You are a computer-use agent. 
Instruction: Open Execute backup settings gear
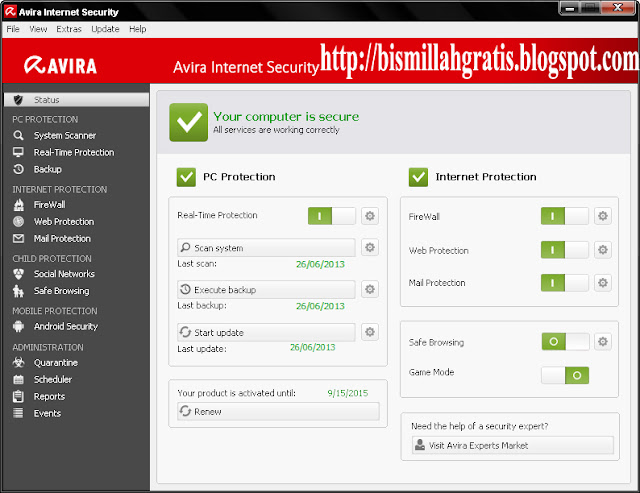370,289
